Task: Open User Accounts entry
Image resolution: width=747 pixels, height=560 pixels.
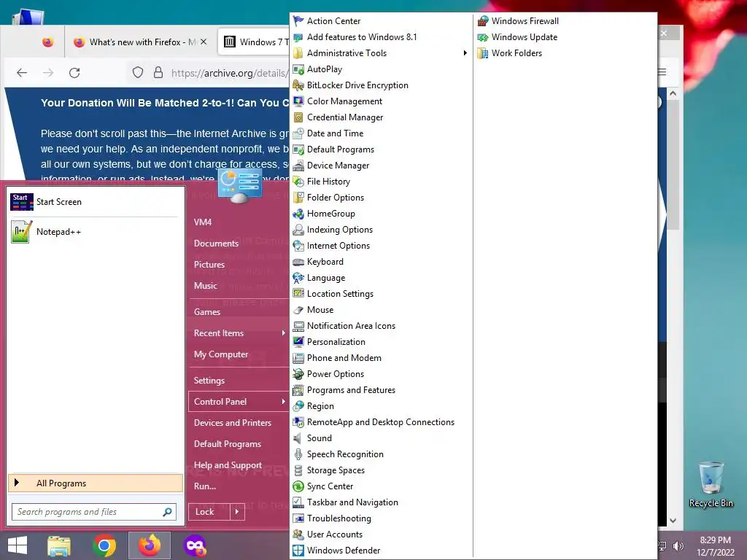Action: tap(335, 534)
